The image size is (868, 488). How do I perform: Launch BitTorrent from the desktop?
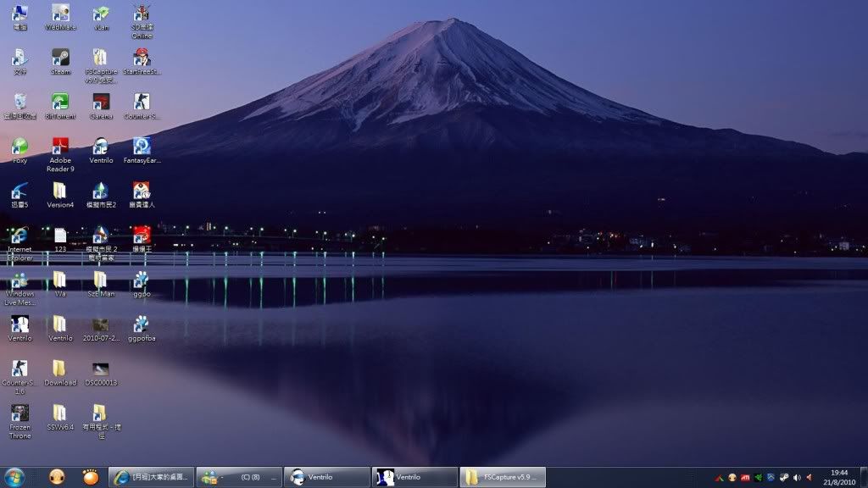[60, 103]
